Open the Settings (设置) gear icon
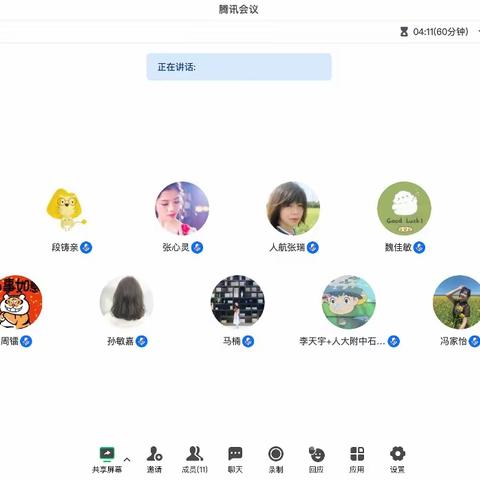The height and width of the screenshot is (480, 480). tap(397, 454)
